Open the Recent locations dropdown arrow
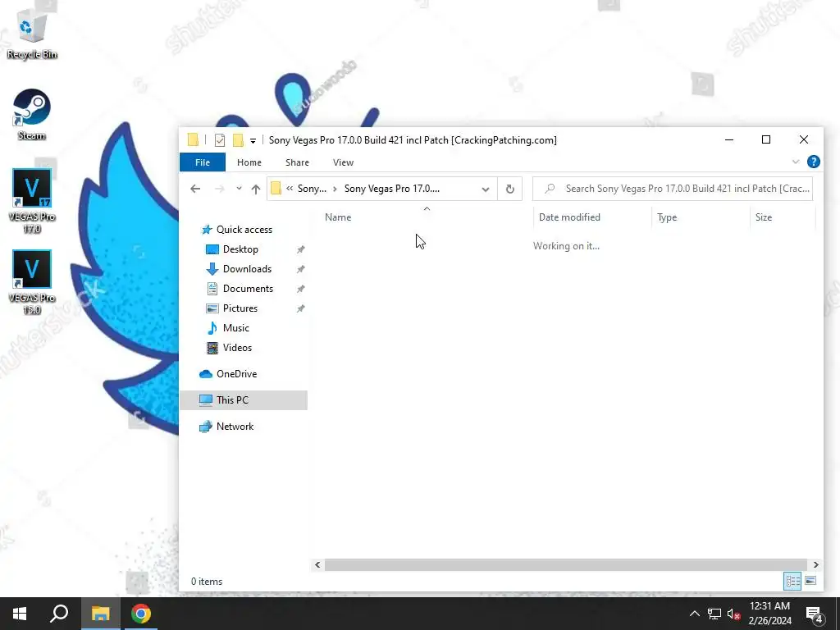 239,189
